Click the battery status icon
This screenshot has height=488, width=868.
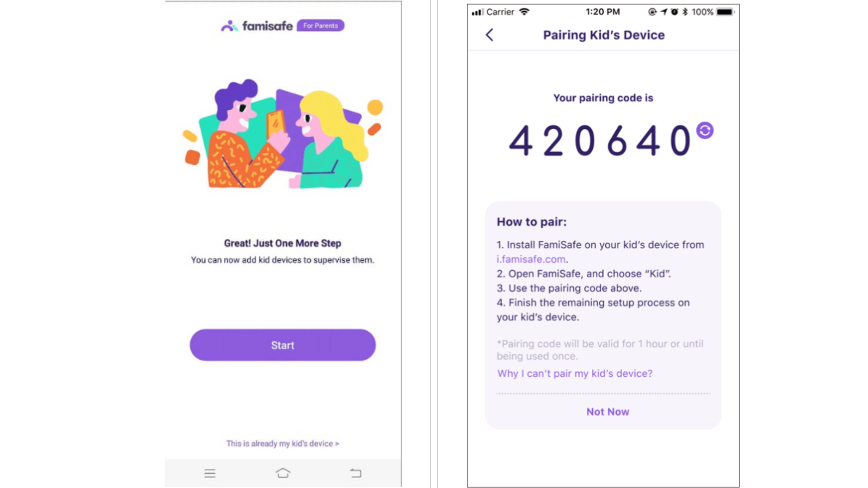(x=729, y=12)
